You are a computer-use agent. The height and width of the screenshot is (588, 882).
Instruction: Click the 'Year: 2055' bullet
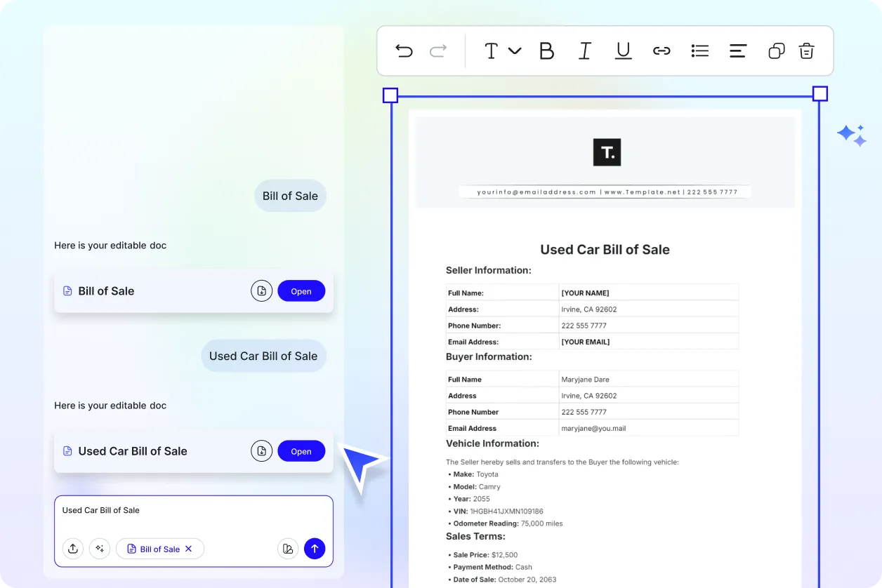[470, 499]
